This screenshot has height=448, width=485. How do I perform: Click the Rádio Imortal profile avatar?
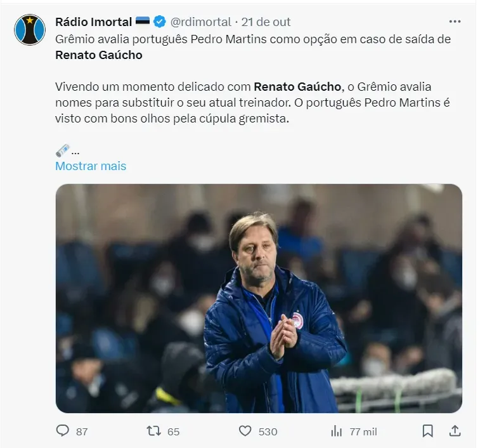pyautogui.click(x=30, y=30)
